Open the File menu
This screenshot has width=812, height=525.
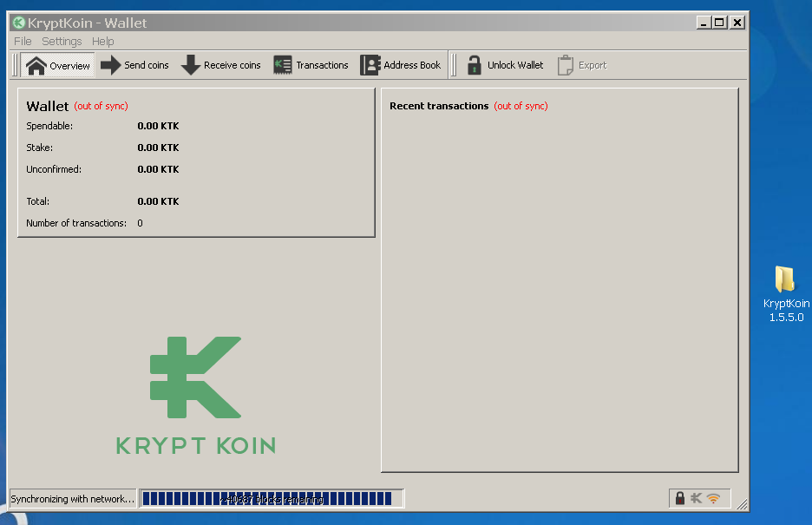click(23, 42)
